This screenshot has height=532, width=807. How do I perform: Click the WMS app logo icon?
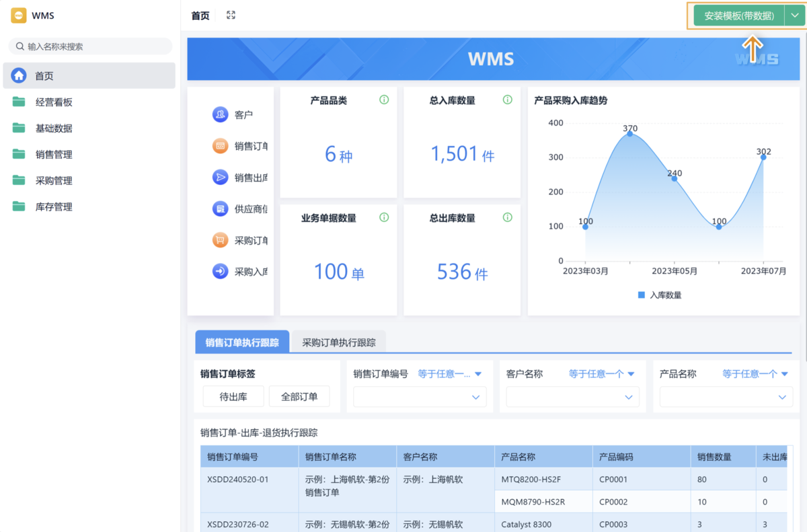click(19, 15)
